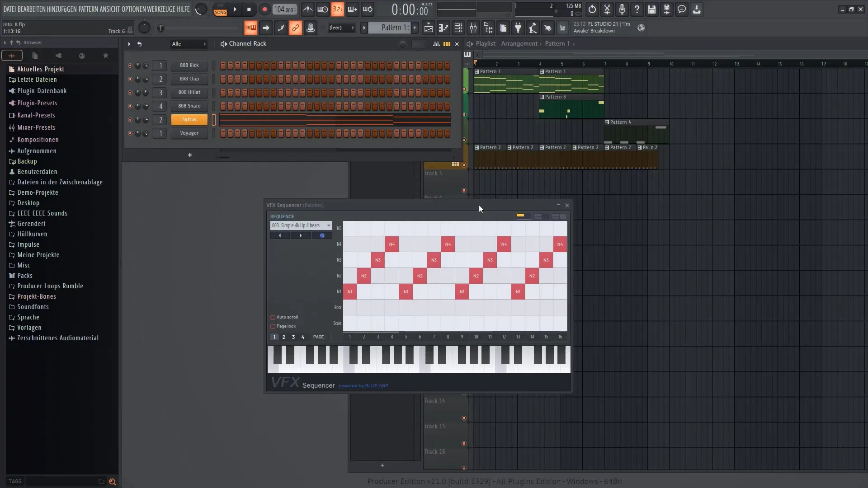The height and width of the screenshot is (488, 868).
Task: Click Add Channel button in Channel Rack
Action: [x=189, y=155]
